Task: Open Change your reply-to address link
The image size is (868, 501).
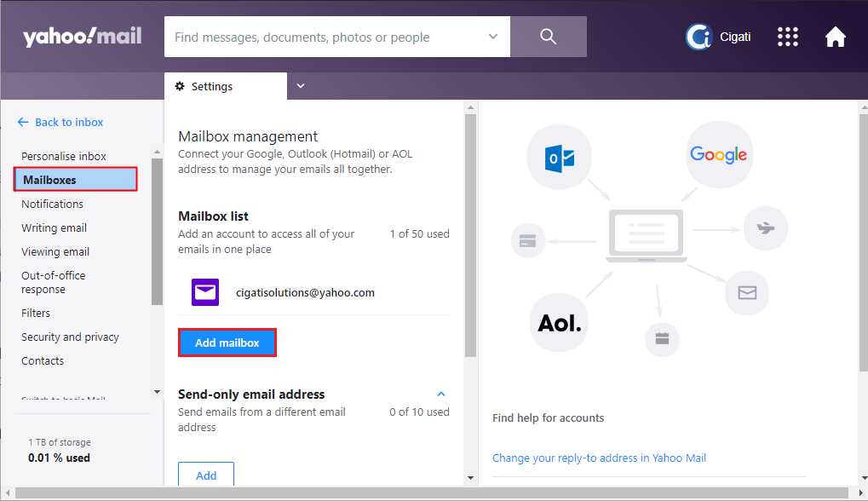Action: [x=599, y=458]
